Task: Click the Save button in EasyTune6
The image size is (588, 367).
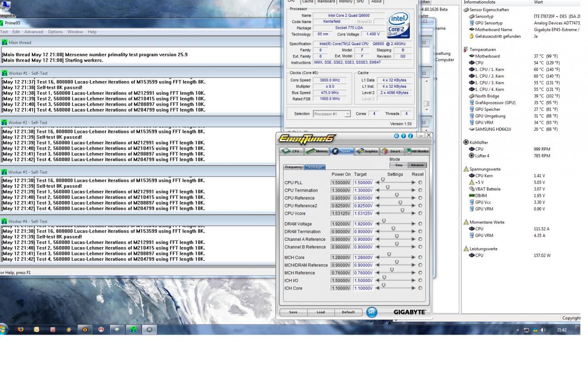Action: pos(293,312)
